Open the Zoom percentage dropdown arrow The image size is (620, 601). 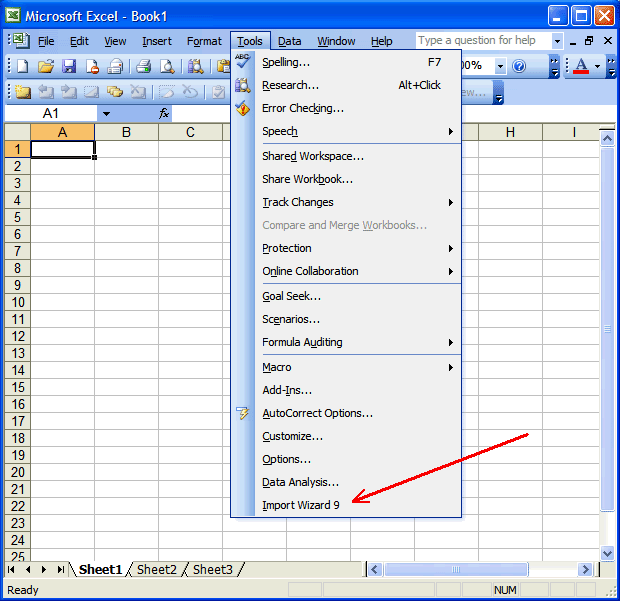500,66
